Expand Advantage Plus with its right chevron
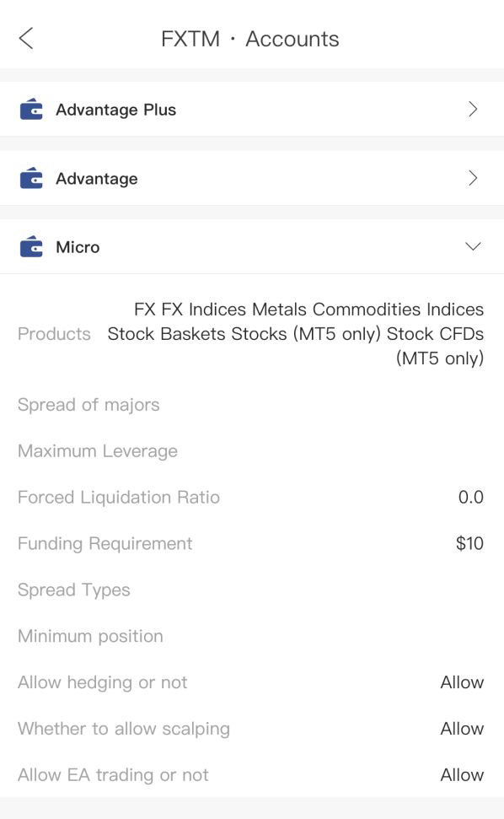The width and height of the screenshot is (504, 819). [473, 109]
